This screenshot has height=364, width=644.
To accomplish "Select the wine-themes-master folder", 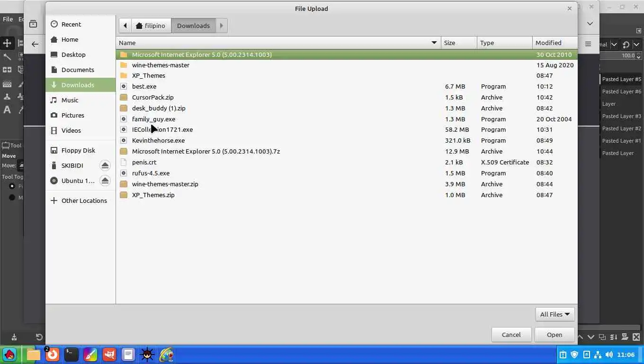I will coord(347,65).
